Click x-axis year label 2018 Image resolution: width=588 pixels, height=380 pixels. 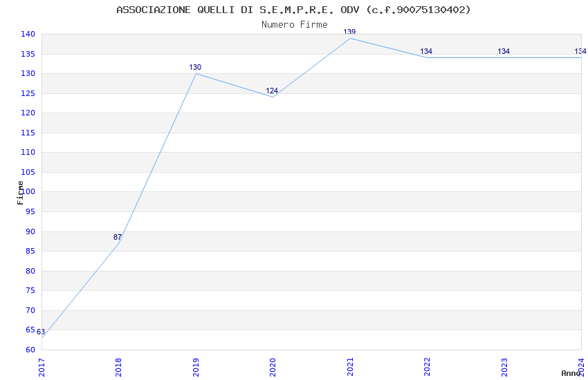point(118,368)
